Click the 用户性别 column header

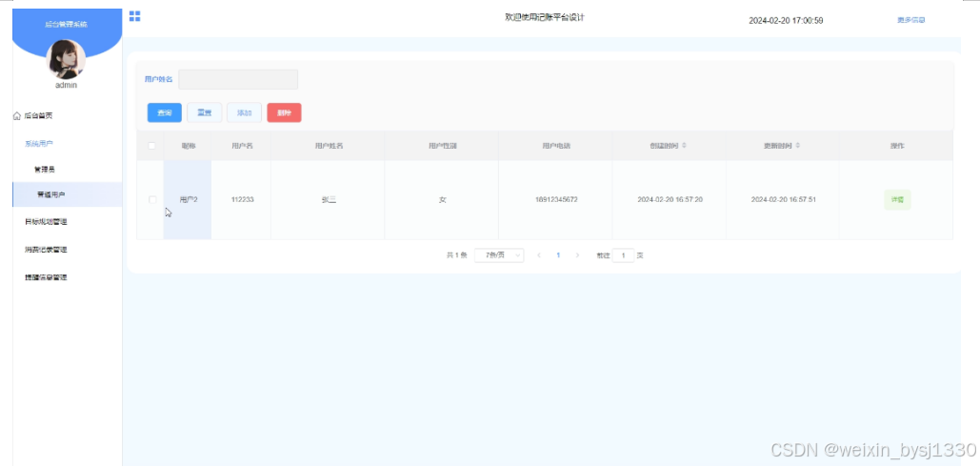pos(443,146)
